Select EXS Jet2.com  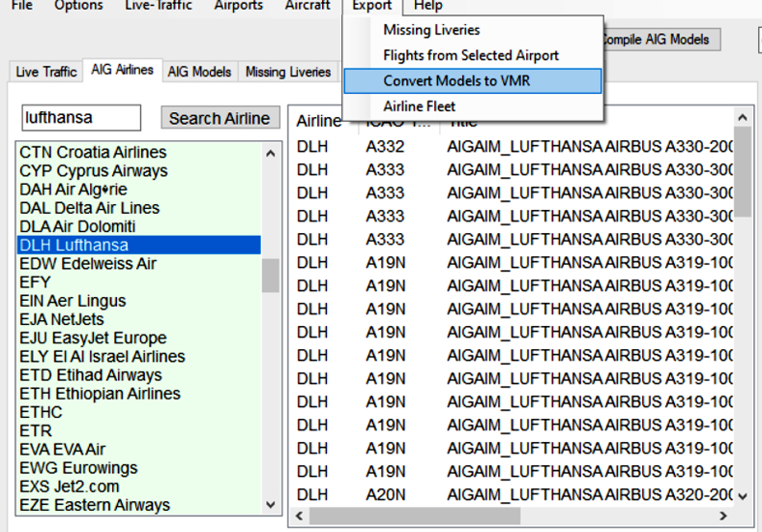pyautogui.click(x=139, y=487)
